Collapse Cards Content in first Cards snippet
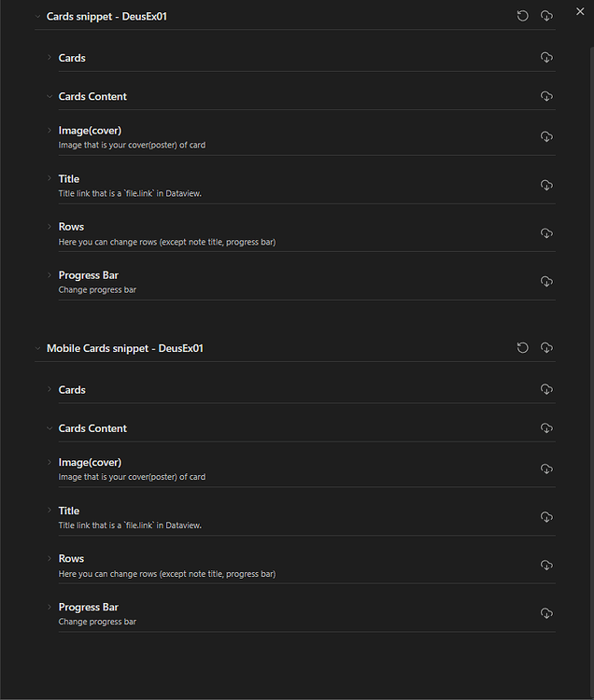This screenshot has width=594, height=700. pyautogui.click(x=49, y=96)
